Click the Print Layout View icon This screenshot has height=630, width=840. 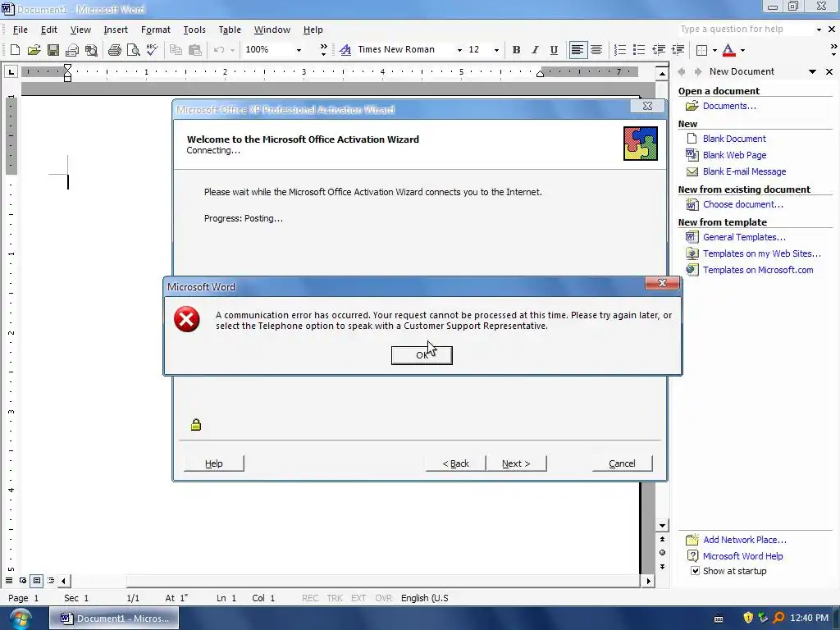(36, 580)
